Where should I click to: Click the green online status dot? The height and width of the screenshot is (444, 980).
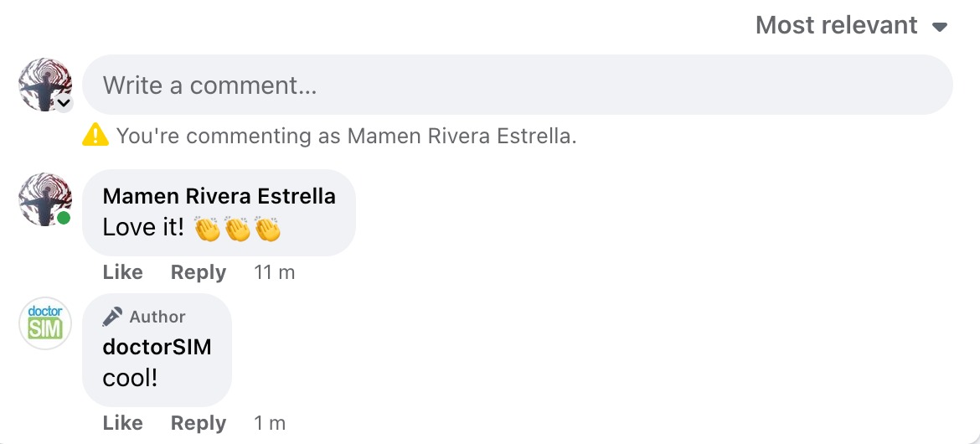pos(64,218)
